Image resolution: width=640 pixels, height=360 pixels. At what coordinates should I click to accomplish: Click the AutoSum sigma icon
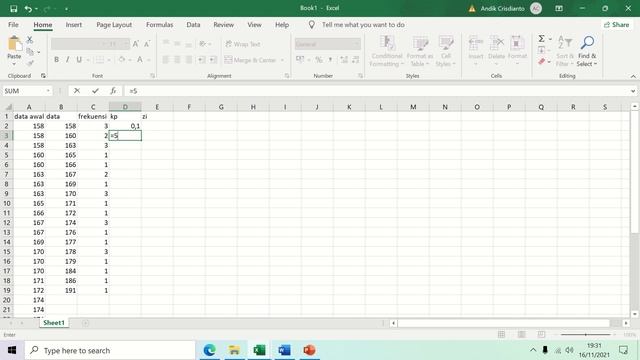(541, 39)
